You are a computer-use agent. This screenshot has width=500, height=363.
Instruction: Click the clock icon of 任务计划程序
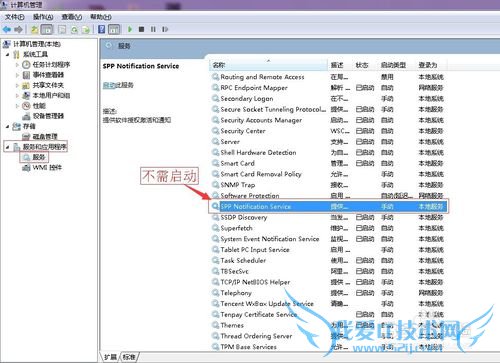26,65
